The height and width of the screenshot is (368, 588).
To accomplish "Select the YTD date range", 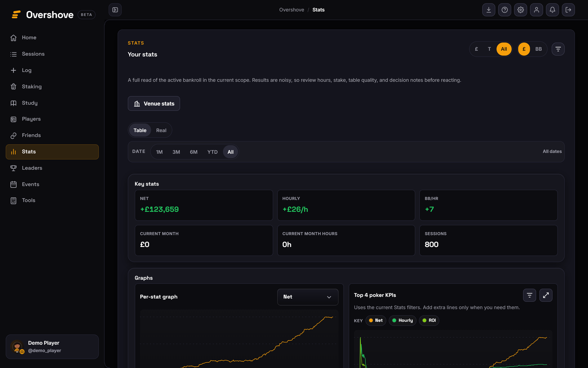I will click(212, 152).
